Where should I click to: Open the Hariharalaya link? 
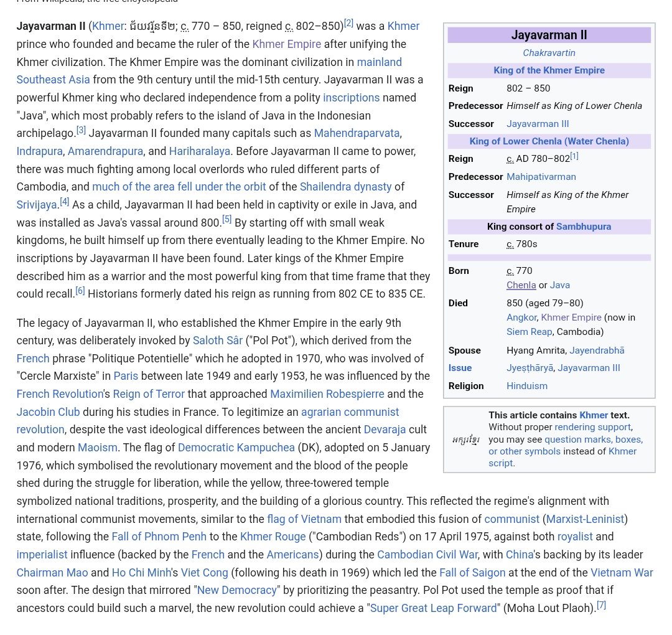click(200, 151)
